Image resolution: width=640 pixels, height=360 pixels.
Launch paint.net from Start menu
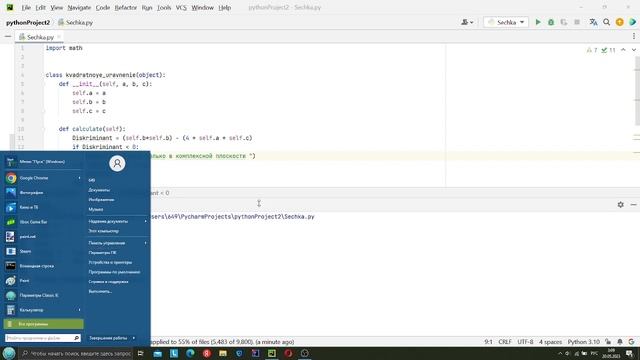[43, 237]
